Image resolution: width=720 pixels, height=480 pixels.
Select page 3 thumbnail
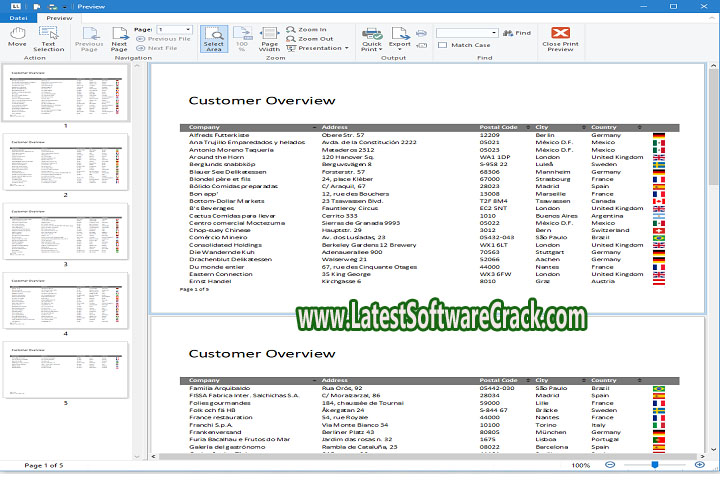click(x=65, y=235)
